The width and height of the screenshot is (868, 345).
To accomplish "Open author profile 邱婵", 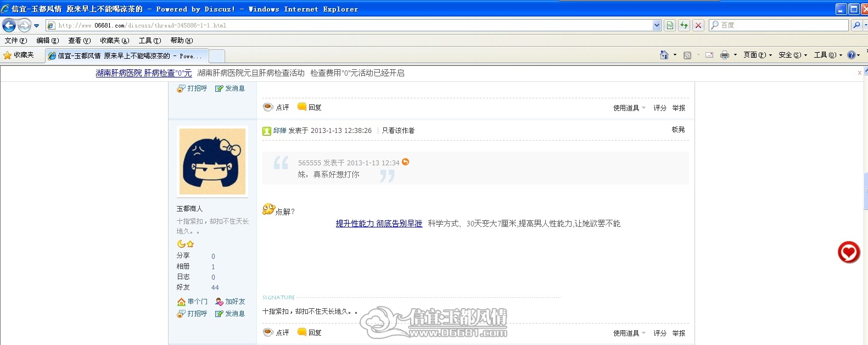I will click(280, 131).
